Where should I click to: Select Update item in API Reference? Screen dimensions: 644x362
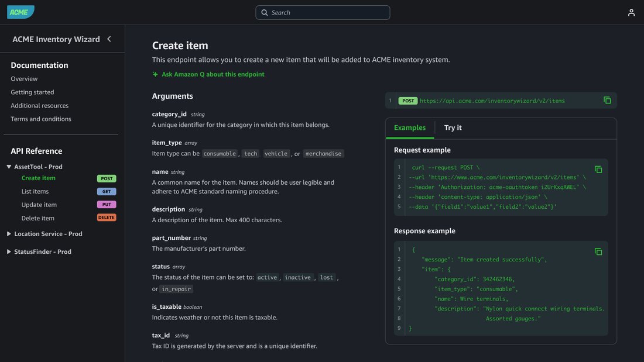coord(39,205)
